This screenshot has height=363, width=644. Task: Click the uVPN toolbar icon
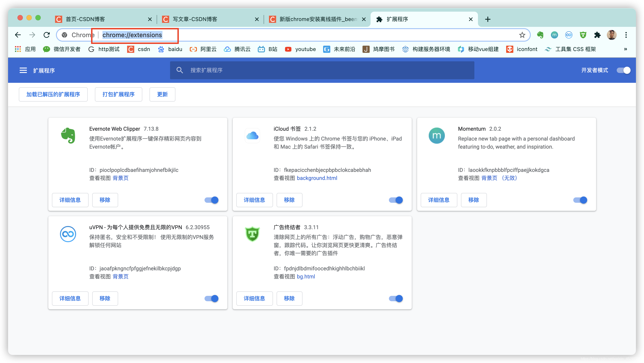[569, 35]
